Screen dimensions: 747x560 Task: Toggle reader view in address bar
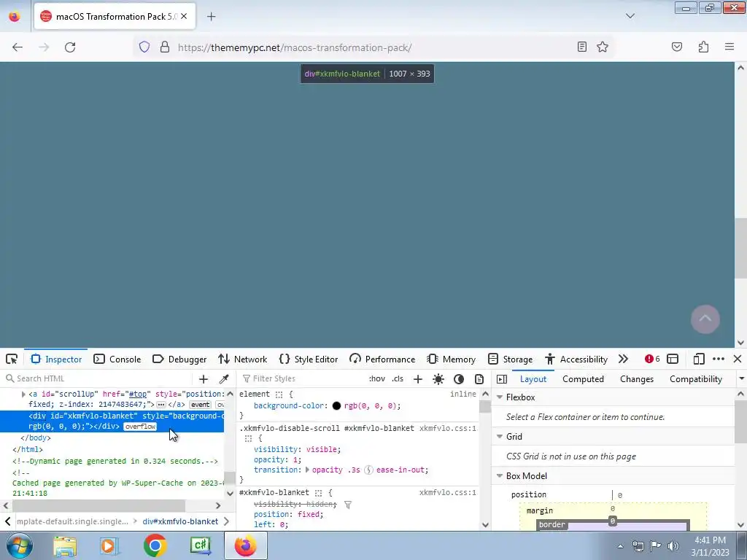pyautogui.click(x=581, y=47)
